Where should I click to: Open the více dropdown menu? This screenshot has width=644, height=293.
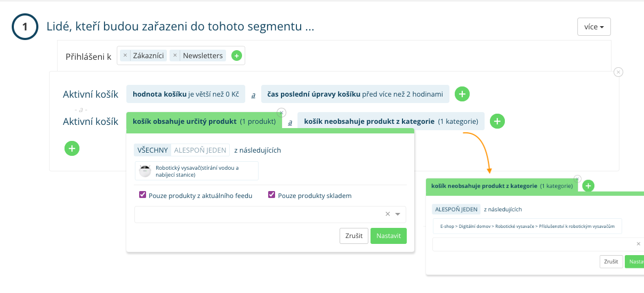pyautogui.click(x=593, y=27)
